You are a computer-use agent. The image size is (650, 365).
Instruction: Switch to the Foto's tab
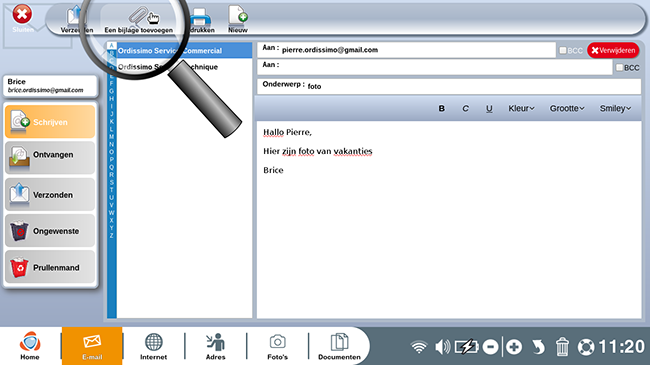click(277, 346)
